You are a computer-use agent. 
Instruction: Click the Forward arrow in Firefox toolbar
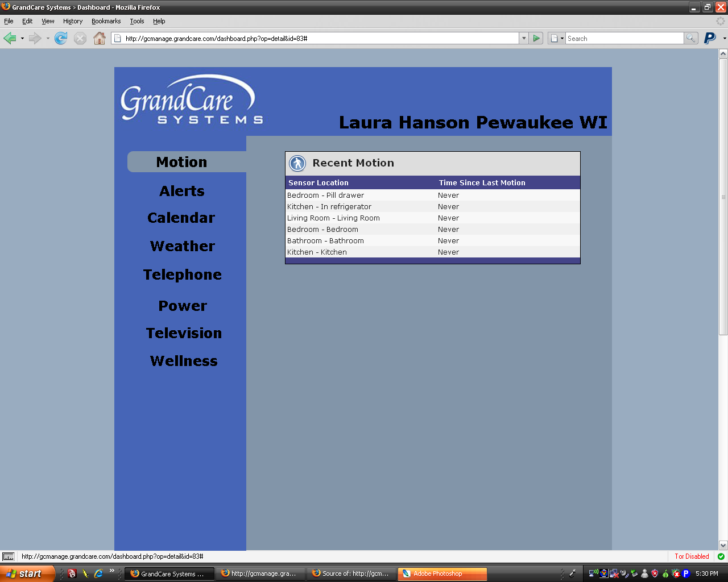[x=35, y=38]
